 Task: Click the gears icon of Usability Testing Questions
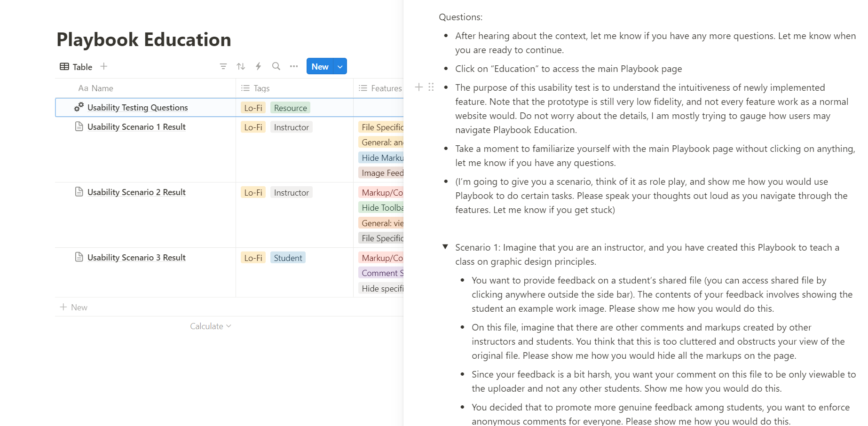(x=79, y=107)
